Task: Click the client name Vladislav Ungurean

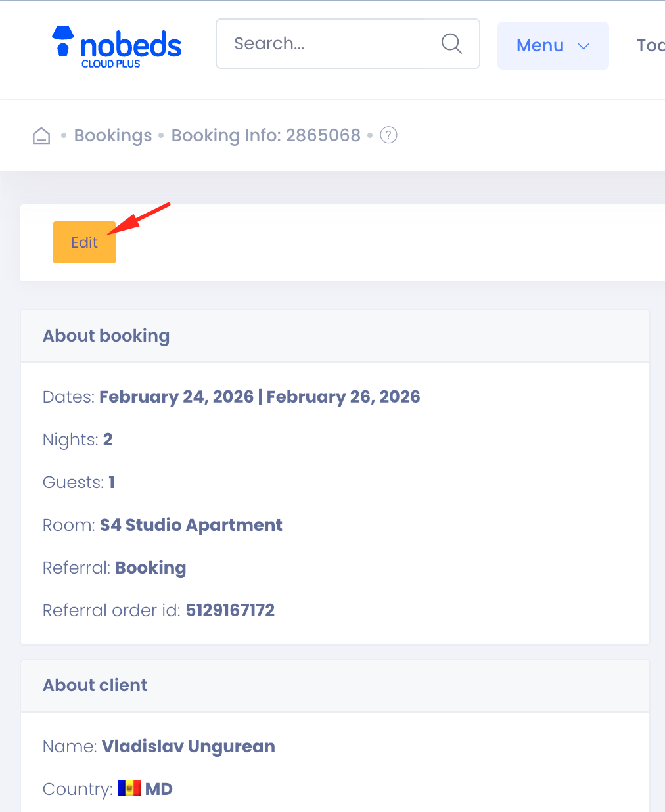Action: pyautogui.click(x=188, y=746)
